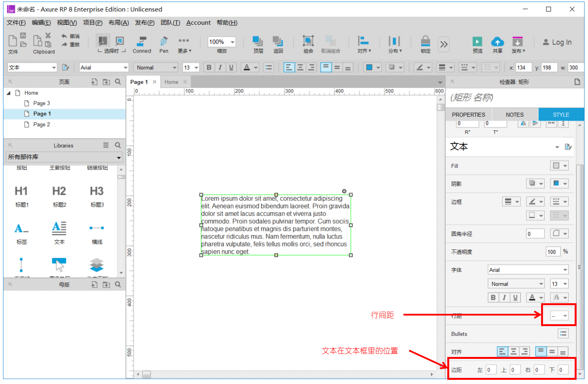
Task: Open the 文件(F) menu
Action: coord(16,23)
